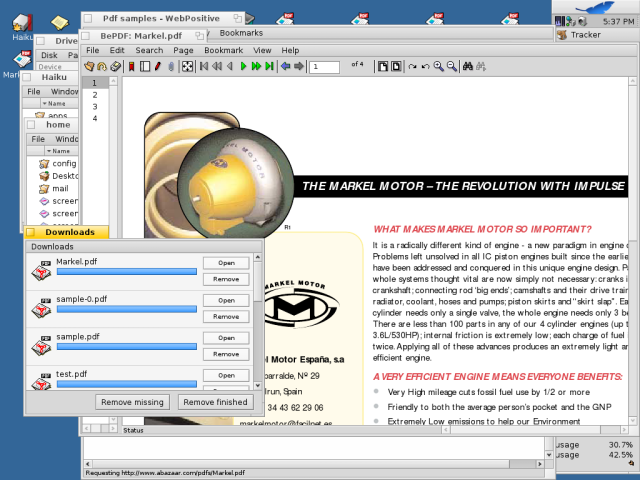Viewport: 640px width, 480px height.
Task: Click the Downloads window yellow title tab
Action: click(67, 232)
